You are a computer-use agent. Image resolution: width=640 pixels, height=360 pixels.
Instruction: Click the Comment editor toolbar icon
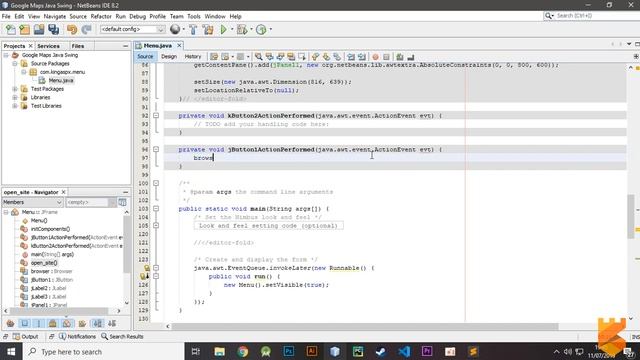coord(400,57)
